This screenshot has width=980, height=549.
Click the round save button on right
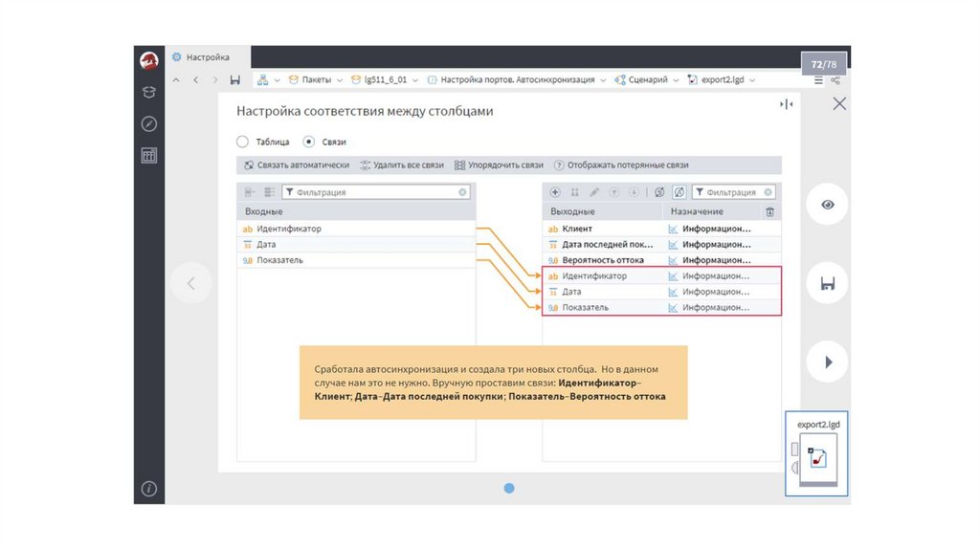click(827, 283)
